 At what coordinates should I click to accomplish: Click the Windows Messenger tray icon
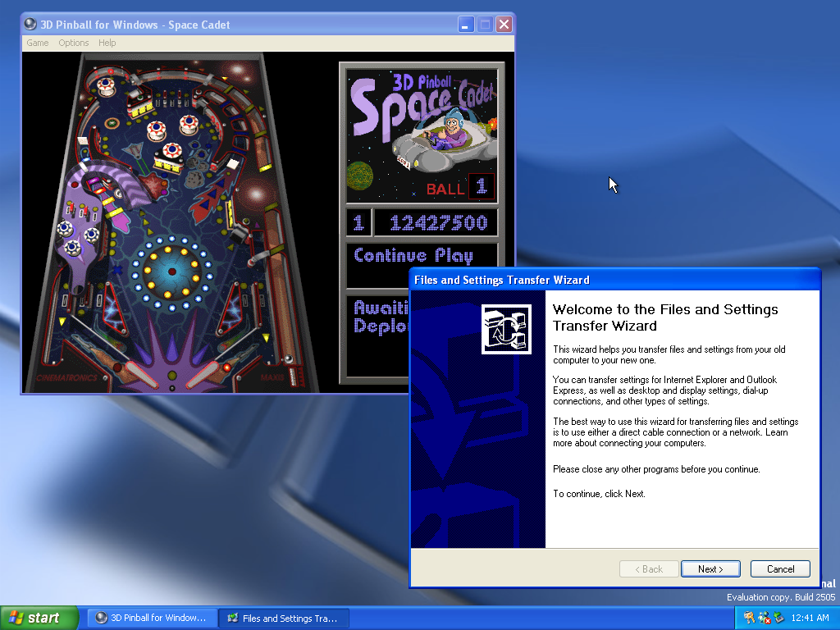[x=764, y=618]
